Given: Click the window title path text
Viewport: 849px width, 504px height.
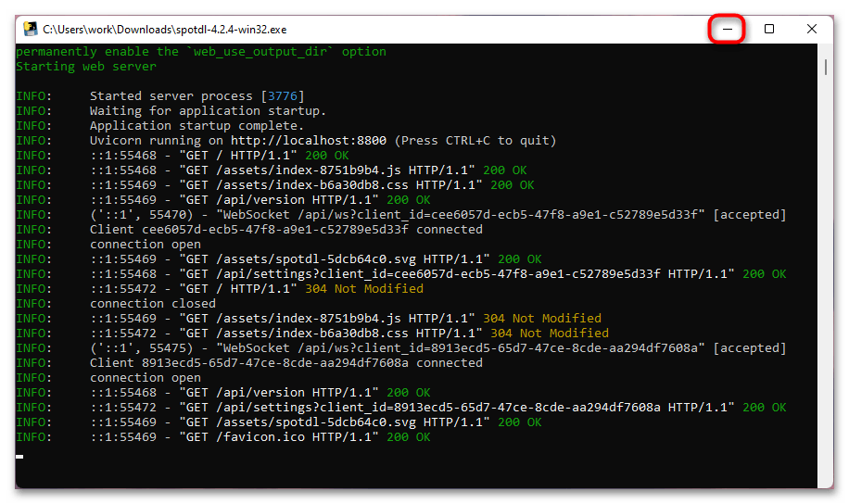Looking at the screenshot, I should click(165, 30).
